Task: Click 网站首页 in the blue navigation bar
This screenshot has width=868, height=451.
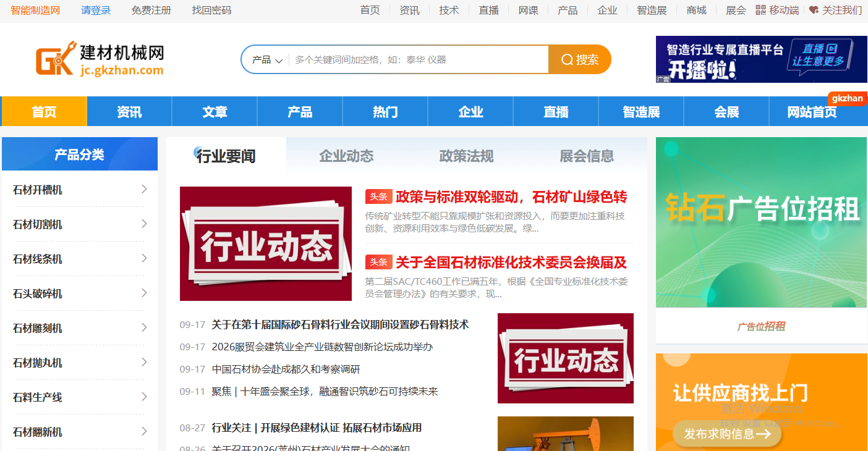Action: point(812,112)
